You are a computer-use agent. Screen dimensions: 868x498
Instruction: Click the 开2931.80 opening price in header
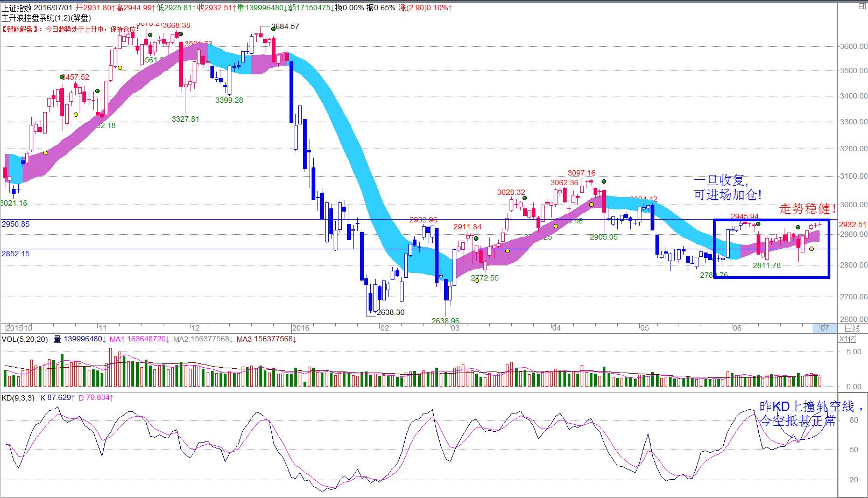(x=95, y=8)
